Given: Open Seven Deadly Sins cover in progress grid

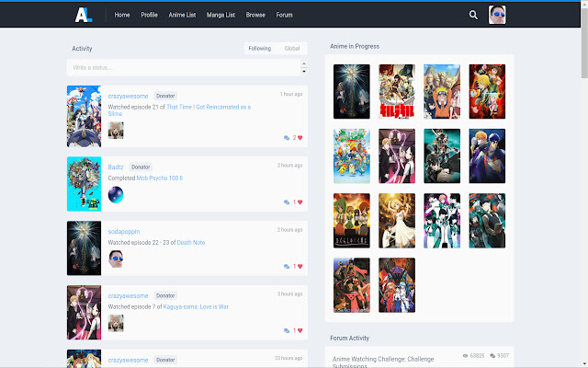Looking at the screenshot, I should (487, 92).
